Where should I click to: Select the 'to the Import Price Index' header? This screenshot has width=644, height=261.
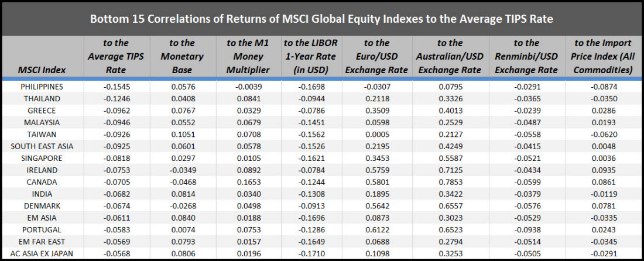[603, 57]
